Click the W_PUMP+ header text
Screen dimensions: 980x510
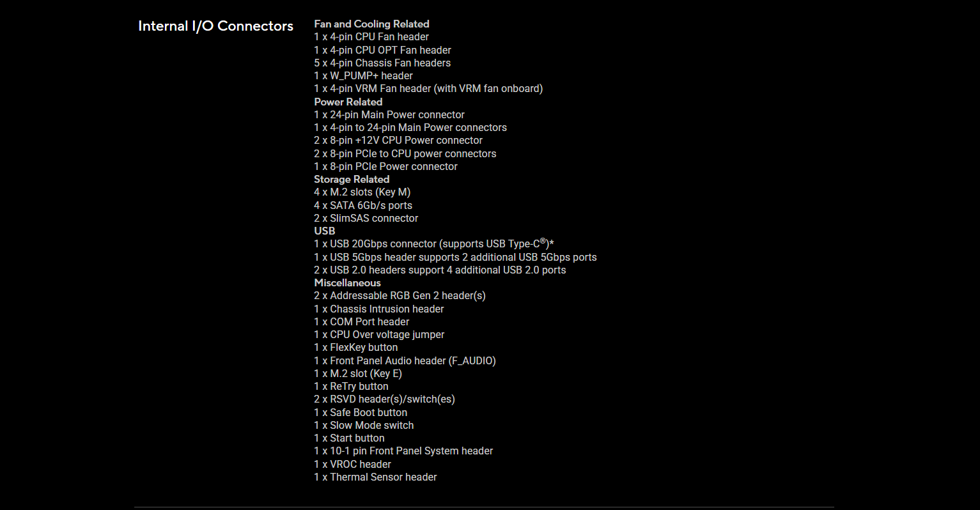(363, 75)
